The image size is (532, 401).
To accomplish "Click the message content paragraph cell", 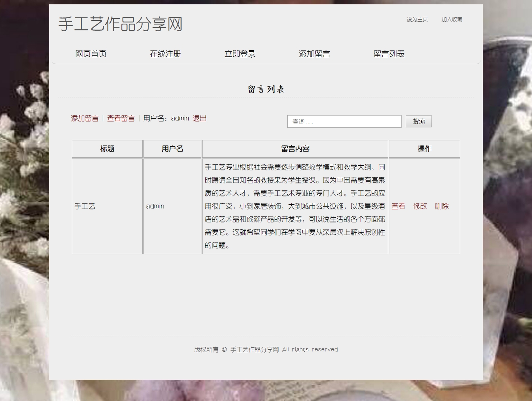I will pyautogui.click(x=295, y=206).
